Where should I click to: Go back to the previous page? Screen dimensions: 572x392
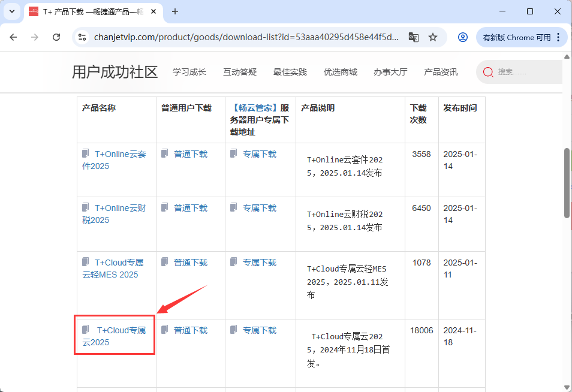coord(14,37)
